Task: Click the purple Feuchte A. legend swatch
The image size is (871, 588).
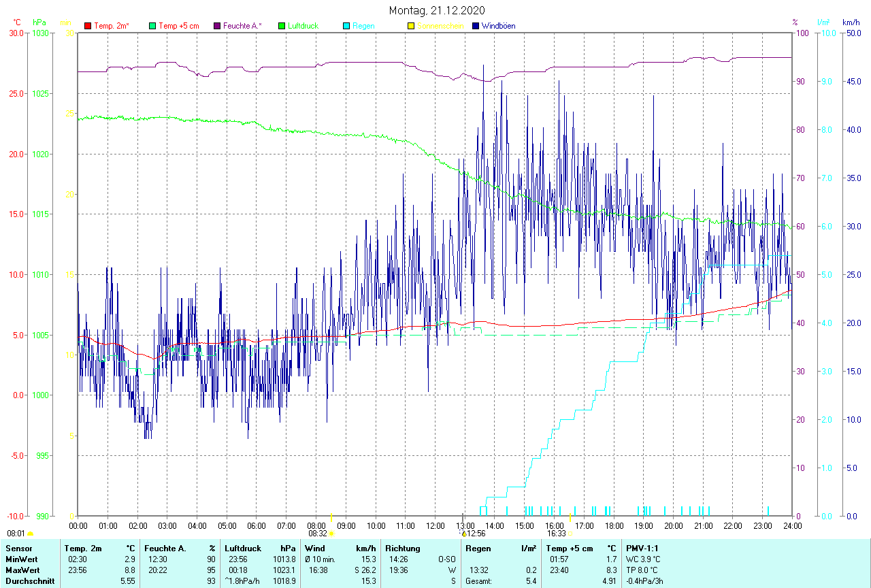Action: click(217, 26)
